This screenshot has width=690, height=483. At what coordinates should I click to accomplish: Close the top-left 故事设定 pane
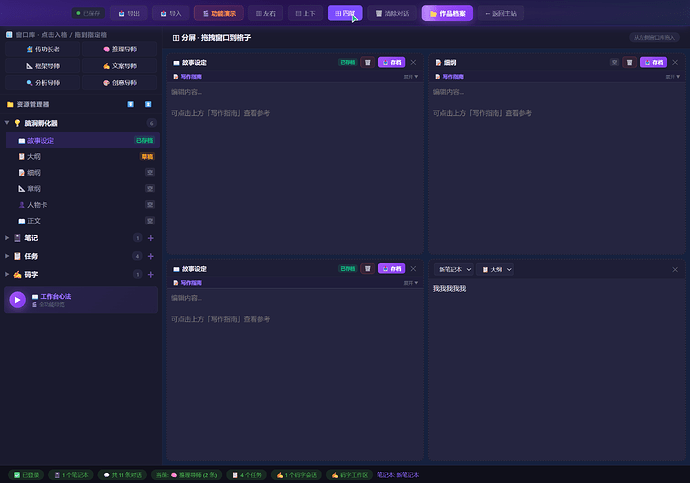[413, 62]
